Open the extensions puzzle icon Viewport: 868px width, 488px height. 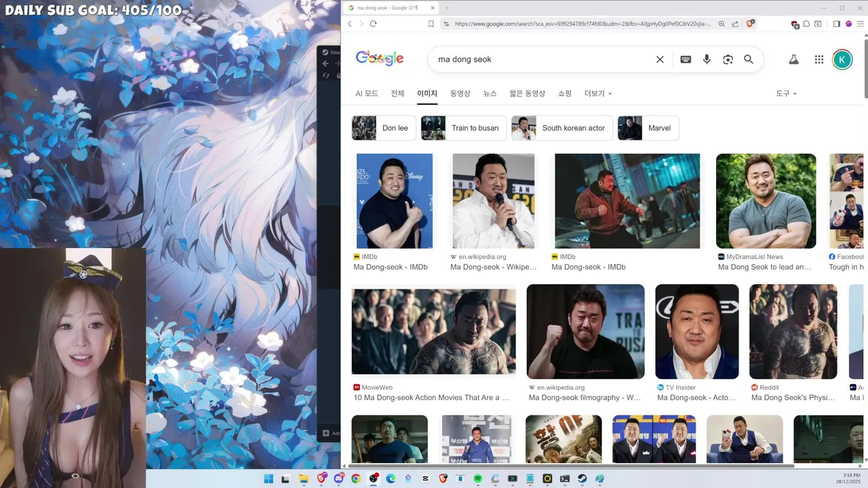806,24
